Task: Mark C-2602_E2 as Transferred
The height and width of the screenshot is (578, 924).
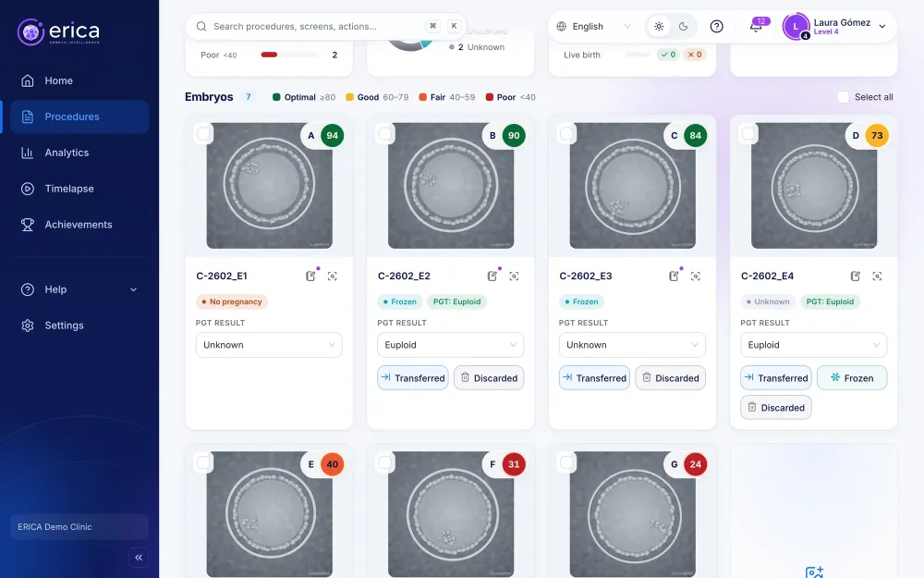Action: (412, 378)
